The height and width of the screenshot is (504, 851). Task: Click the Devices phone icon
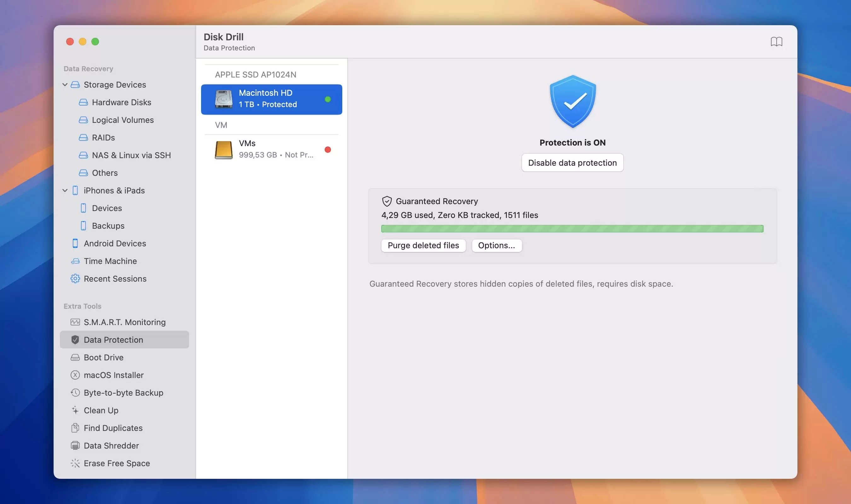click(x=83, y=208)
